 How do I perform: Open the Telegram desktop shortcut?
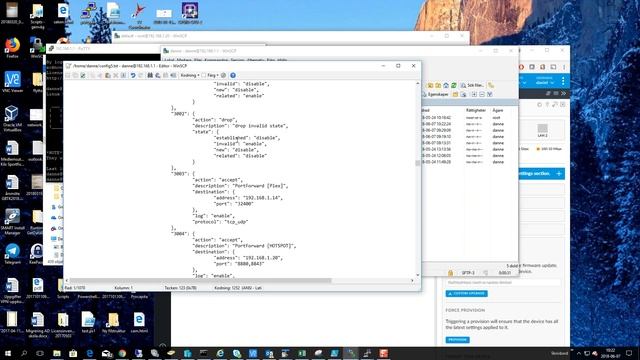(12, 253)
